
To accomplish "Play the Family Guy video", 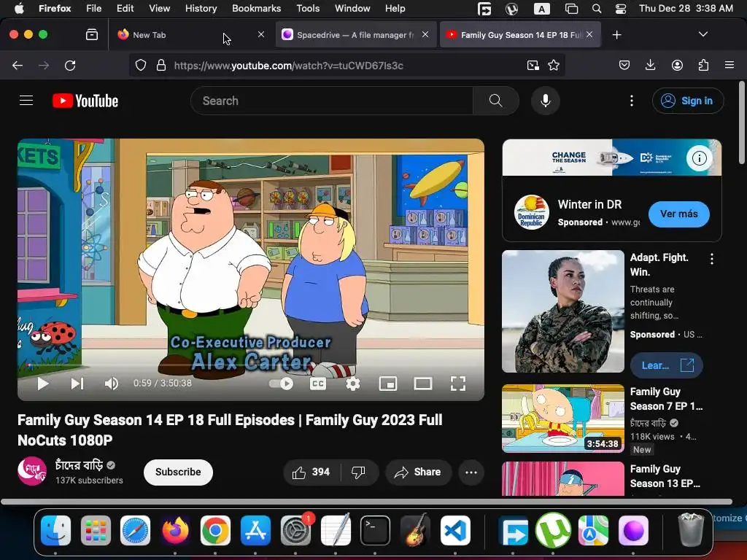I will click(43, 384).
